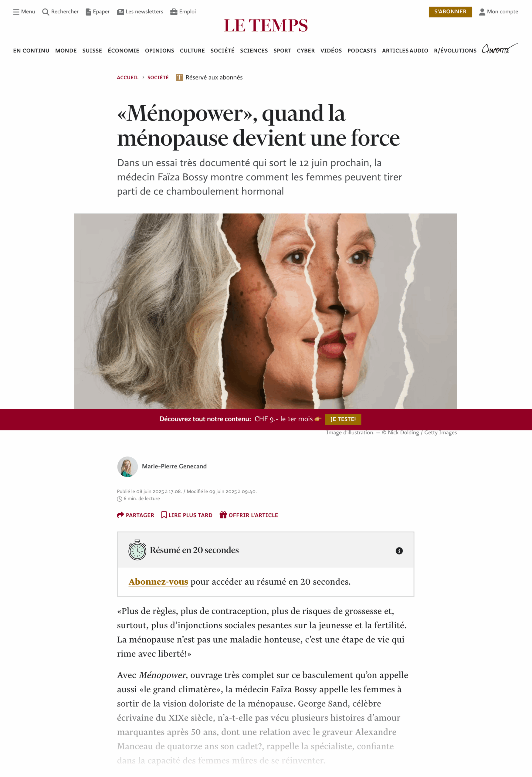Open the Société navigation section
The image size is (532, 777).
pyautogui.click(x=222, y=51)
